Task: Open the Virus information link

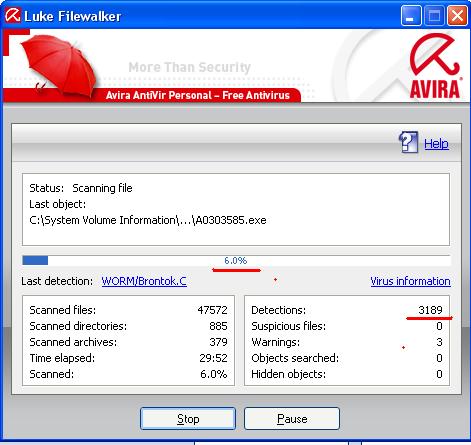Action: pyautogui.click(x=410, y=281)
